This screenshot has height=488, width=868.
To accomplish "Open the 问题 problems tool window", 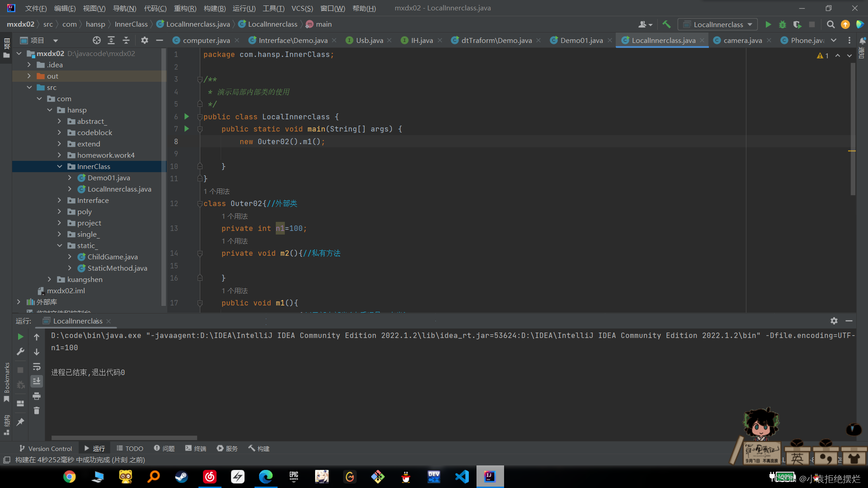I will click(x=164, y=448).
